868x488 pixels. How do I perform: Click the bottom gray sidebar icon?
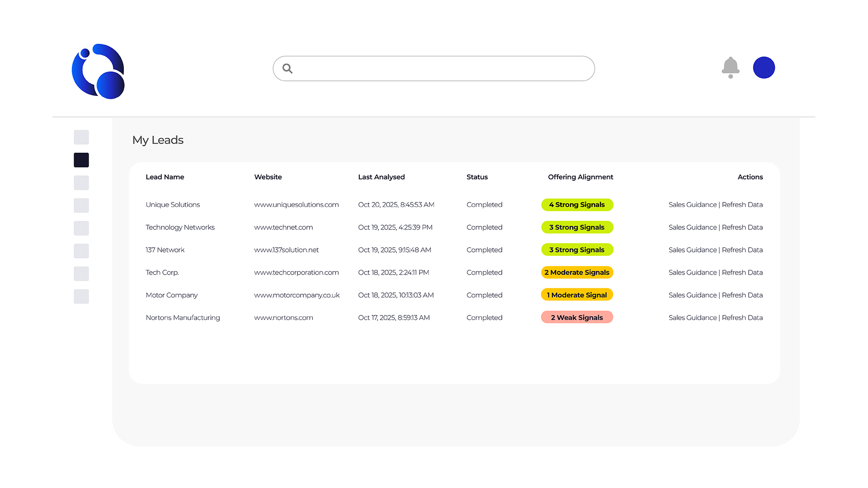[81, 296]
